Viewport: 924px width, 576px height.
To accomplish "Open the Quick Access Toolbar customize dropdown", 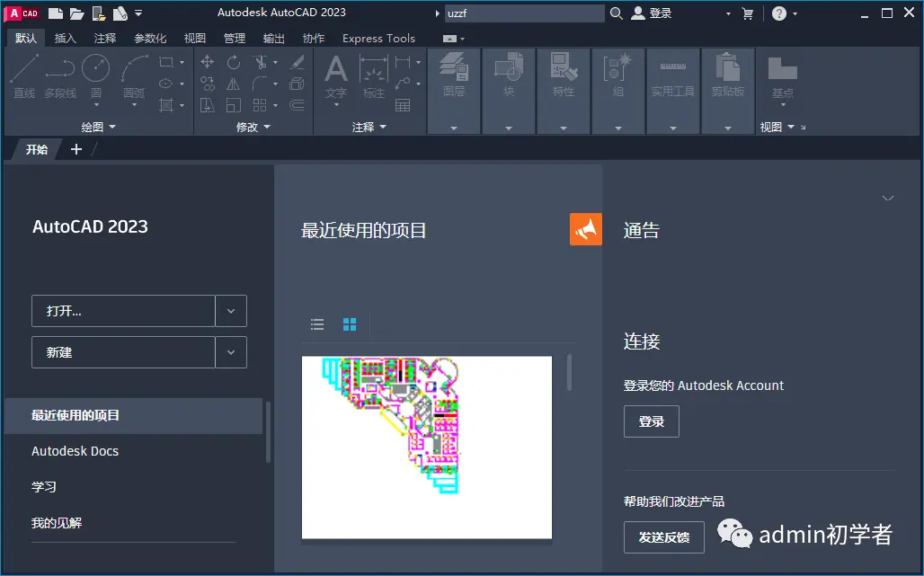I will point(138,13).
